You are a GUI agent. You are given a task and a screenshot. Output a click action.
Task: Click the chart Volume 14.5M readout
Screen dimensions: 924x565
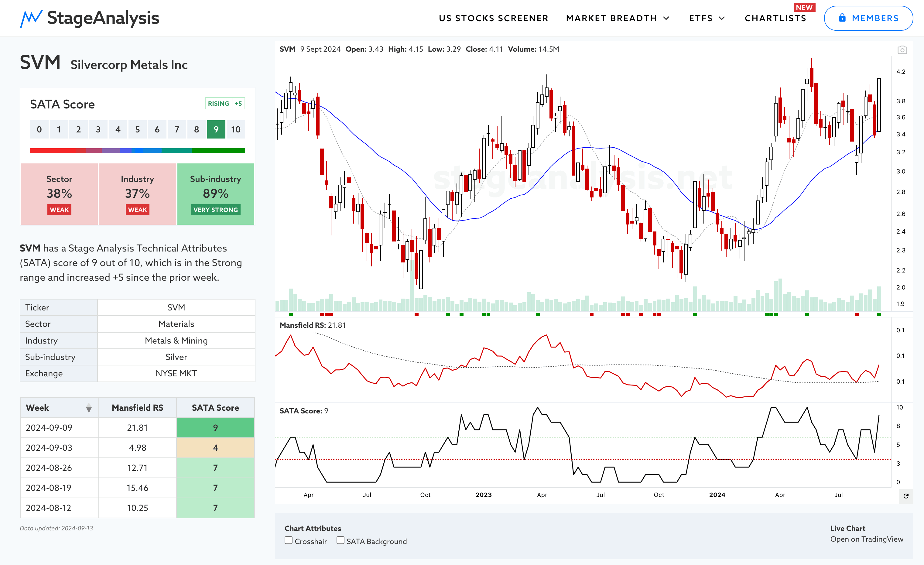pos(533,49)
